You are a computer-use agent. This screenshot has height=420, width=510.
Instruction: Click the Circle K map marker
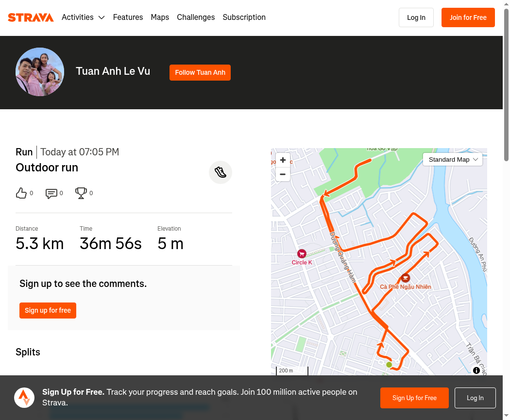point(302,253)
